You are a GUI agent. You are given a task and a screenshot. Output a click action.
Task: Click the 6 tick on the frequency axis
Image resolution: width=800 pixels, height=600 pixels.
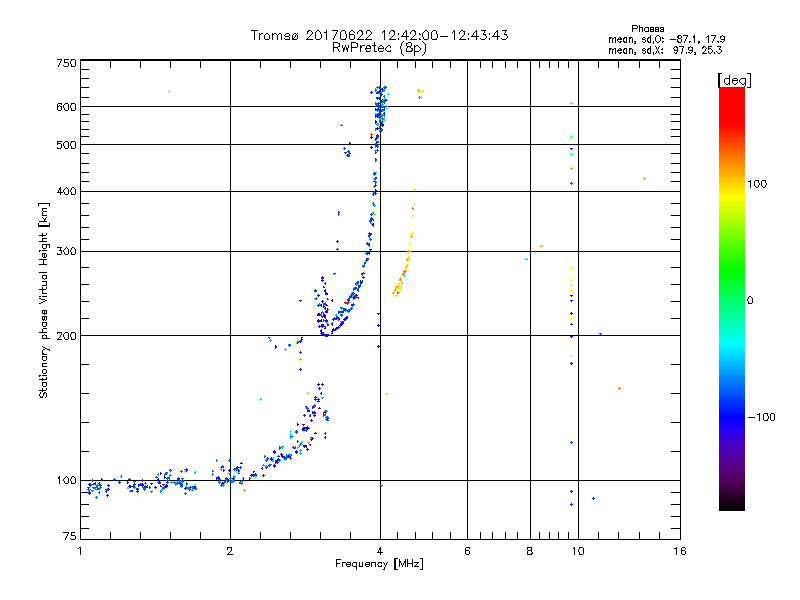click(x=467, y=552)
